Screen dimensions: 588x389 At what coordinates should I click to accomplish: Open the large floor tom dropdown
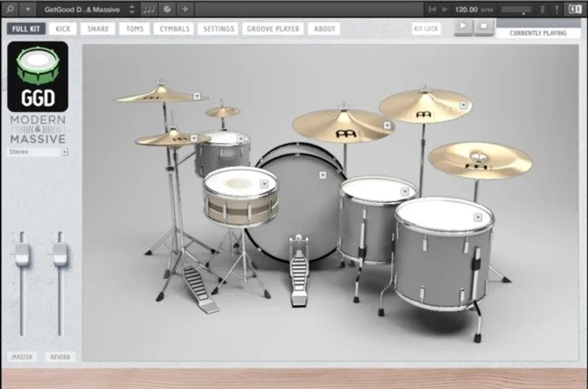click(x=478, y=218)
